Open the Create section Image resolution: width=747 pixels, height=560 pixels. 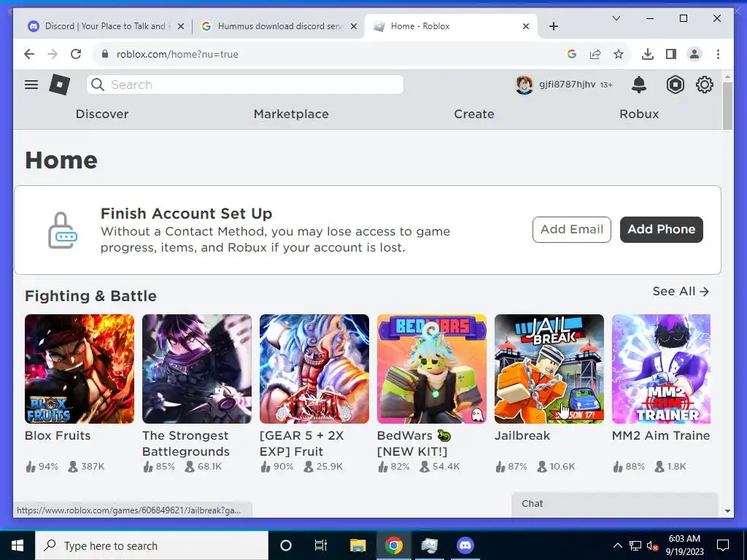click(x=474, y=114)
